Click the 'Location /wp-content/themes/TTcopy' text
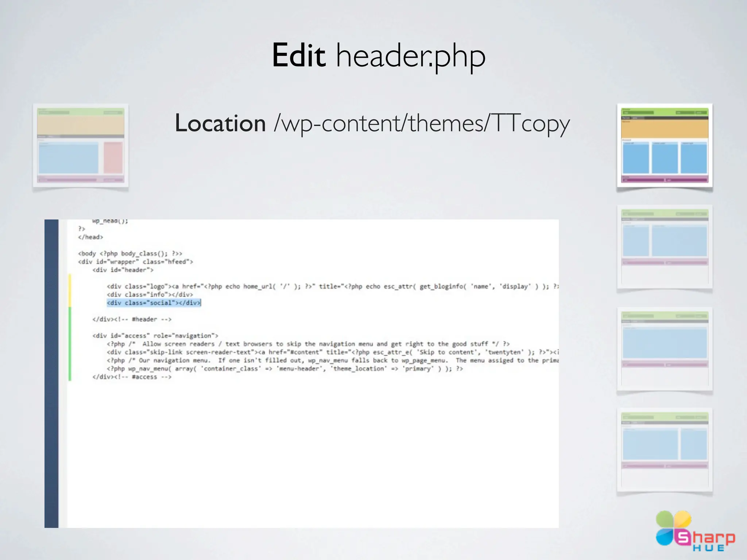This screenshot has width=747, height=560. tap(372, 124)
